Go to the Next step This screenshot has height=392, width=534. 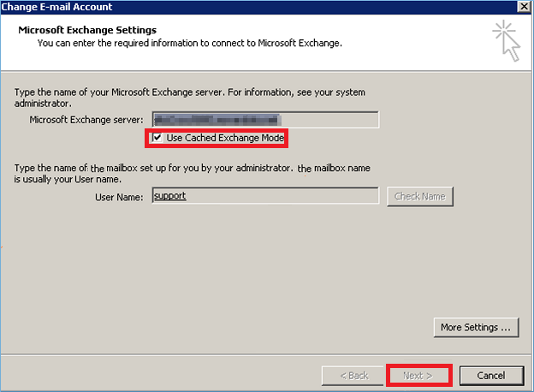(x=418, y=376)
